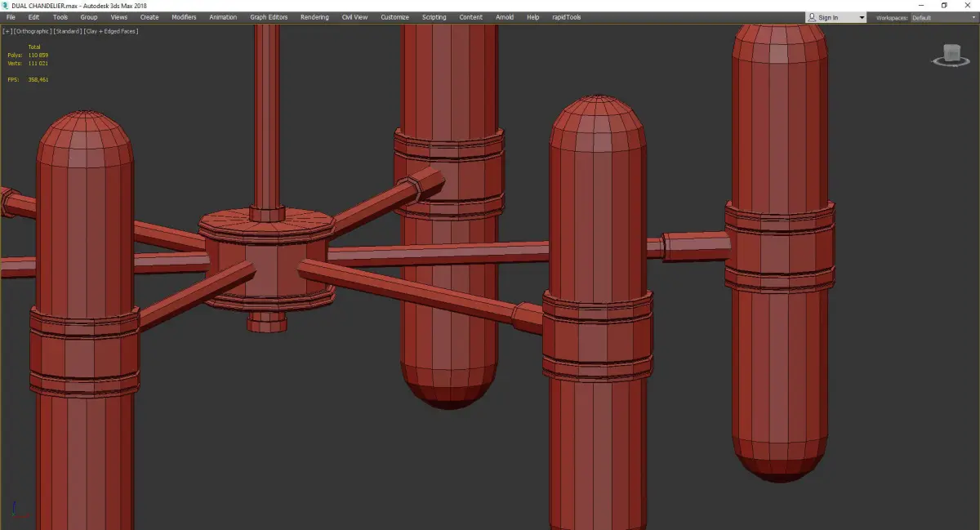Open the Content menu
The height and width of the screenshot is (530, 980).
pos(470,17)
